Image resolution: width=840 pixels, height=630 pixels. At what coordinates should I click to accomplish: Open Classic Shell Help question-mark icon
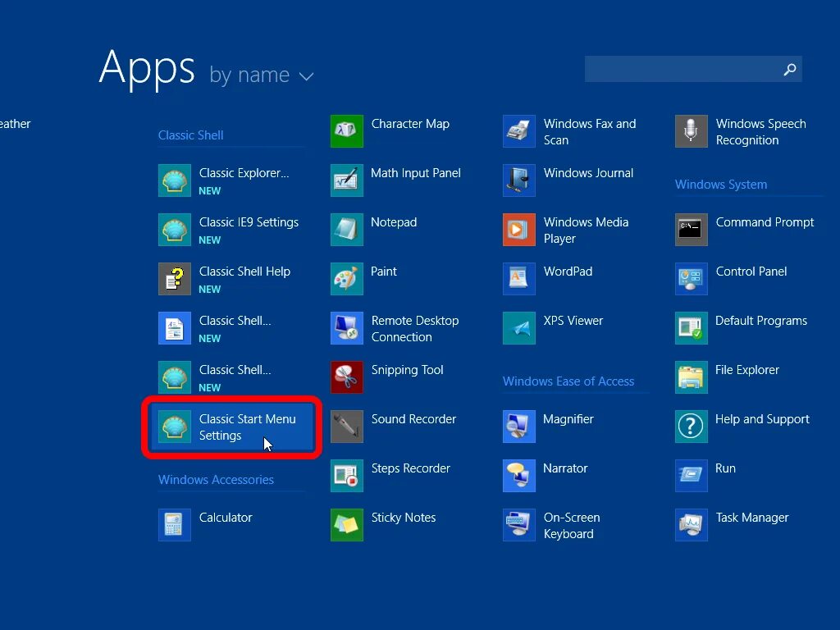[175, 279]
